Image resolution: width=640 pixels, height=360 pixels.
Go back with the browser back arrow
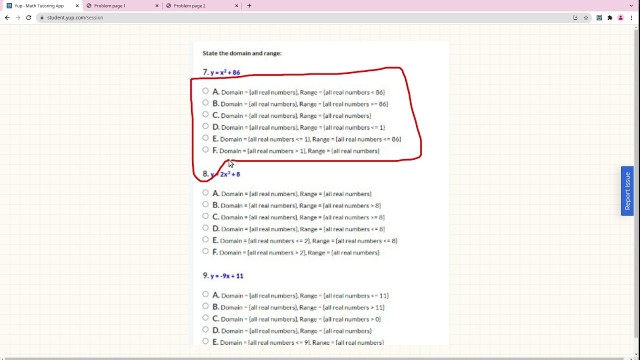coord(7,18)
